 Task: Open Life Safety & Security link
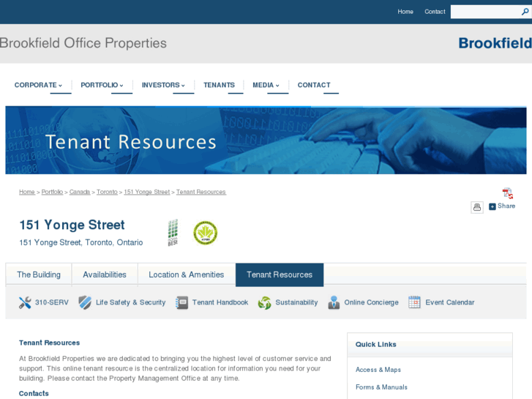pyautogui.click(x=130, y=302)
